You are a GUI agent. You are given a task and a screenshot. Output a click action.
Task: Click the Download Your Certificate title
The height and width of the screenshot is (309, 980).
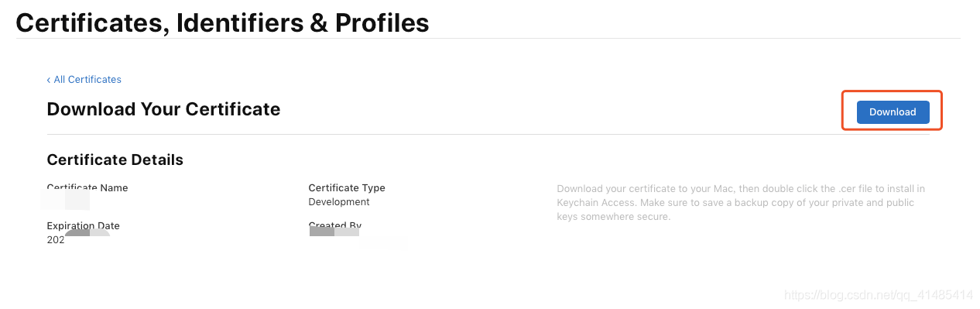coord(163,109)
